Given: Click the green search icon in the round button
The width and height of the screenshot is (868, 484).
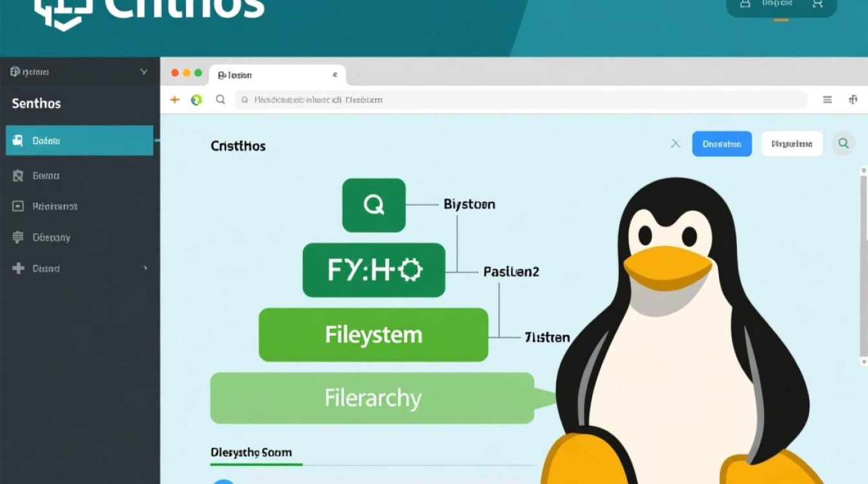Looking at the screenshot, I should click(x=843, y=143).
